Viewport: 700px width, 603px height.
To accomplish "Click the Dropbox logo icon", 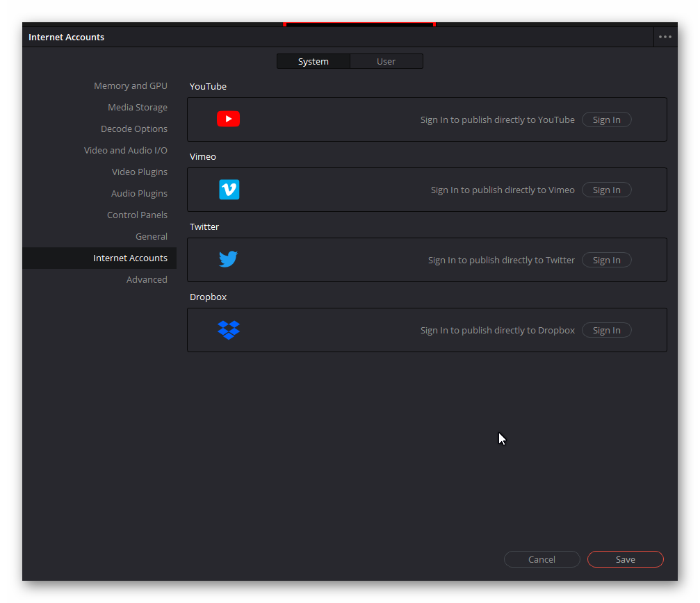I will 228,330.
